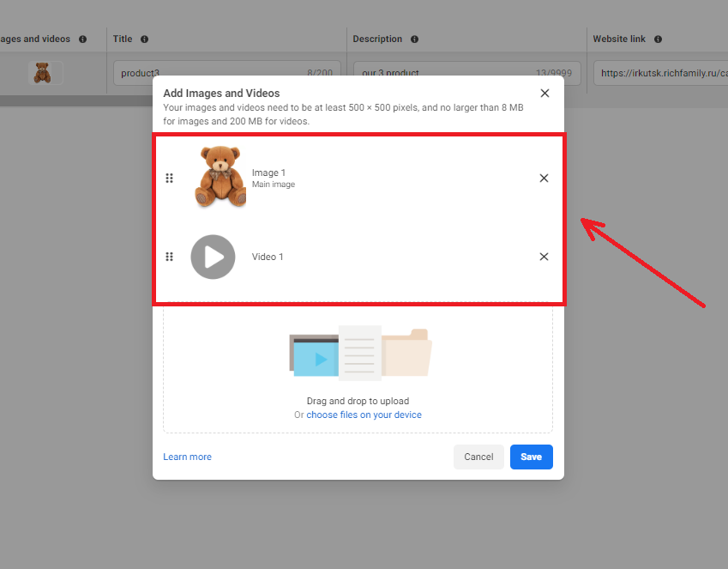This screenshot has width=728, height=569.
Task: Click the Cancel button
Action: tap(478, 457)
